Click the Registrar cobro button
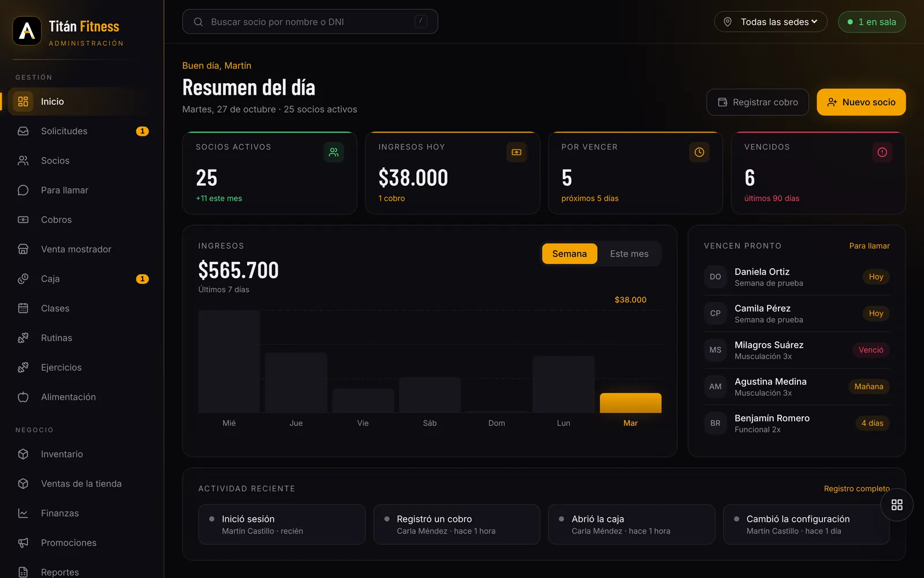This screenshot has height=578, width=924. point(758,102)
